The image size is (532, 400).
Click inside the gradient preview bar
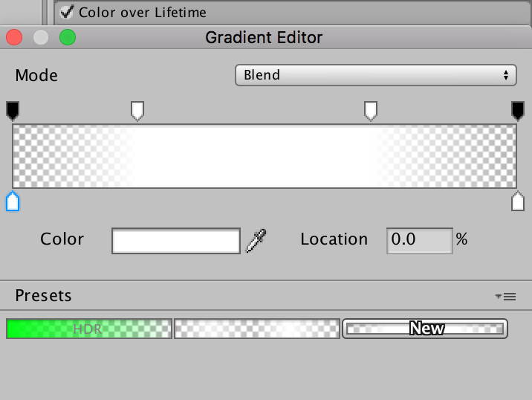[x=265, y=156]
